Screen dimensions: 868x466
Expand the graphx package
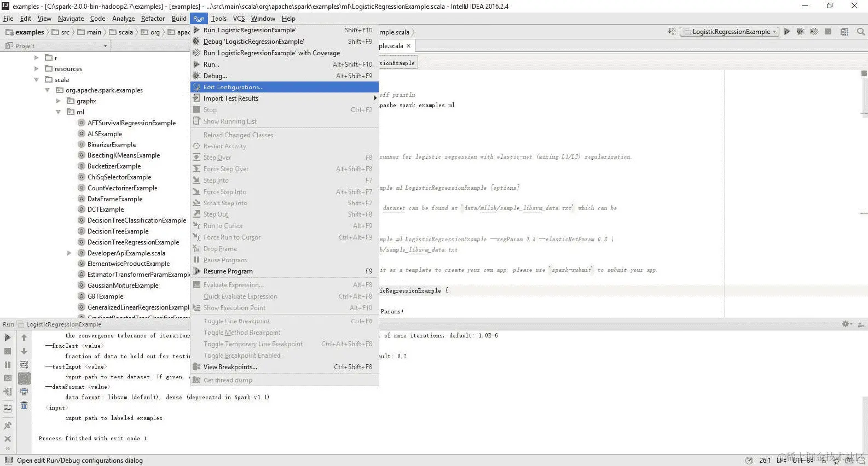pyautogui.click(x=59, y=101)
